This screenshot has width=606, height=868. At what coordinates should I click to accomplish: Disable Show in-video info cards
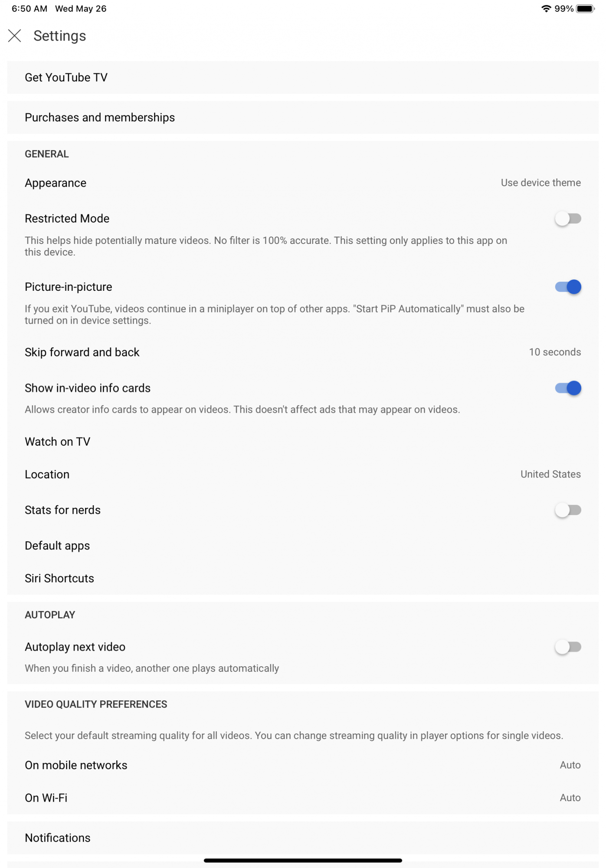567,388
